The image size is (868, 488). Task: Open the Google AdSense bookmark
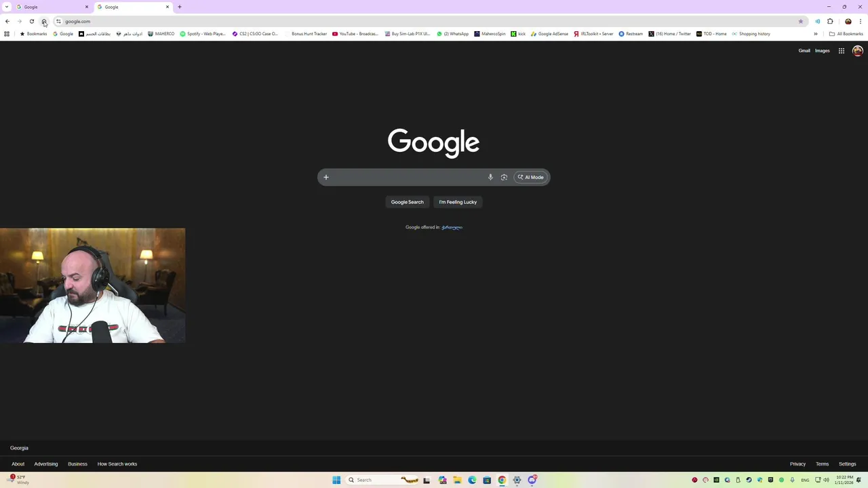[549, 34]
